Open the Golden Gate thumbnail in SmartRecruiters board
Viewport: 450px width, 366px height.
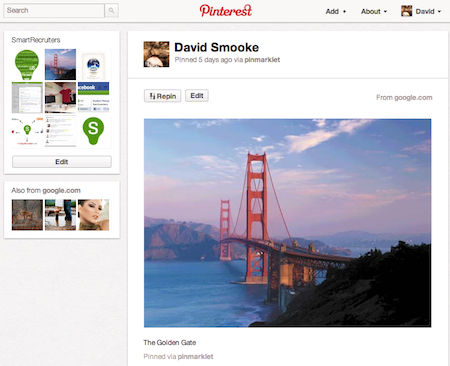60,64
